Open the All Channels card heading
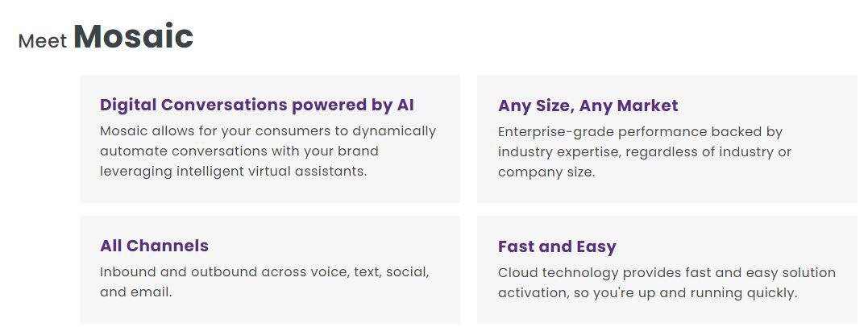Viewport: 868px width, 327px height. (154, 246)
